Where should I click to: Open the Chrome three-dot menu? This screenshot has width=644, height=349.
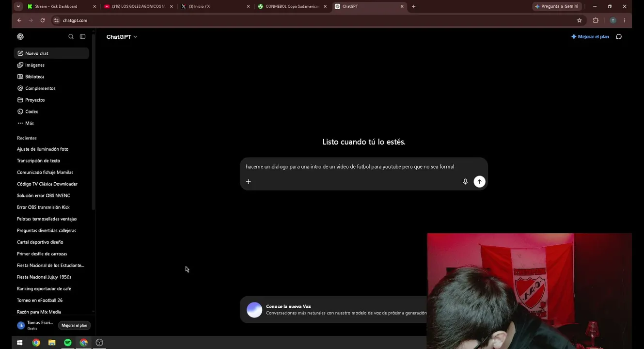pos(625,20)
